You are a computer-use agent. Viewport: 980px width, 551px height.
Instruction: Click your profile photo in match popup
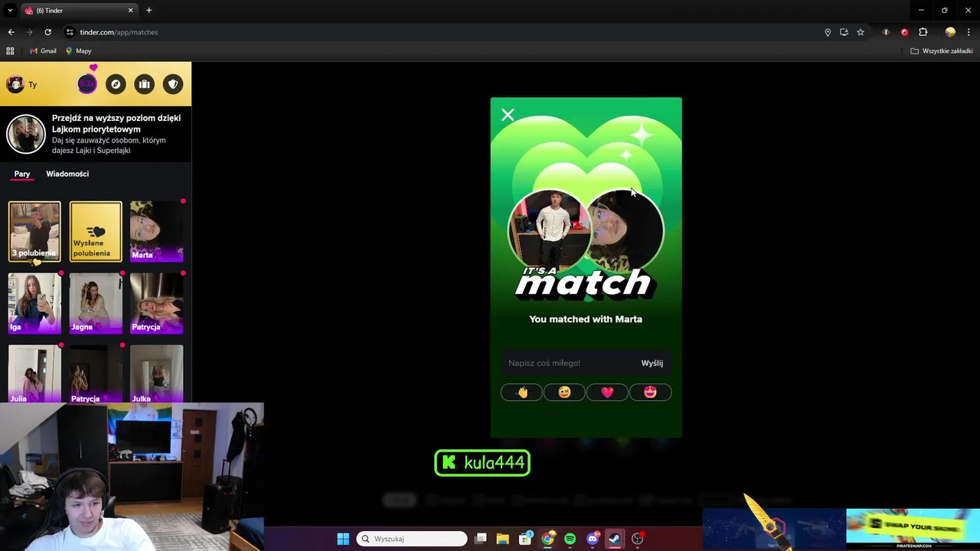click(550, 230)
